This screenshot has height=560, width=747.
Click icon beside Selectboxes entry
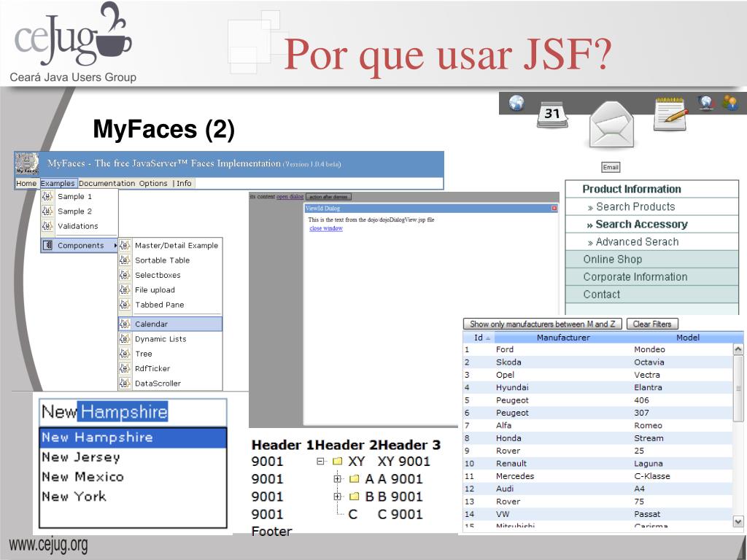125,275
